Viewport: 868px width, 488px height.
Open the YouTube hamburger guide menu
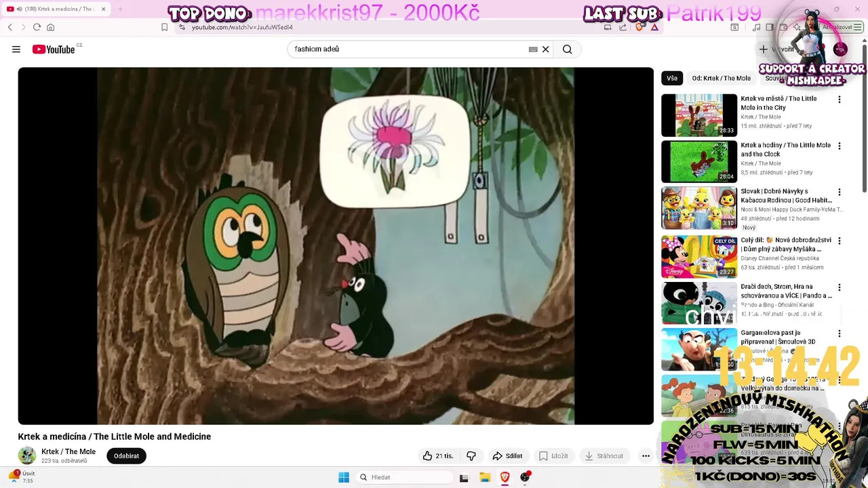[x=16, y=49]
